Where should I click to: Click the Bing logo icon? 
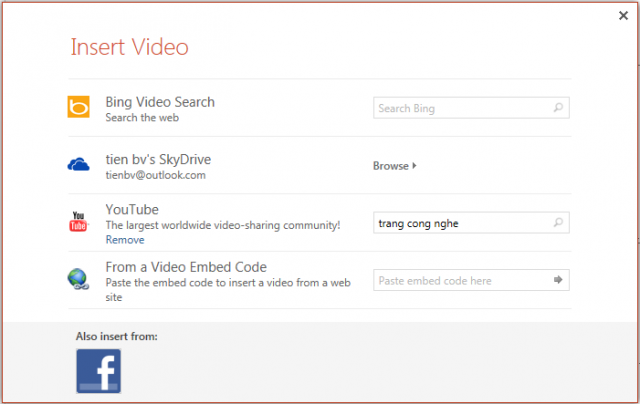pos(79,108)
